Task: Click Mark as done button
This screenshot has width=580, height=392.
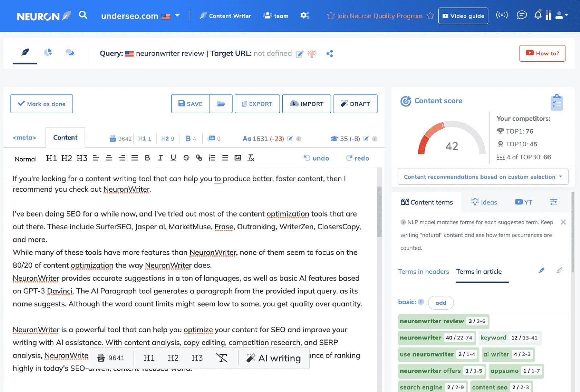Action: (42, 104)
